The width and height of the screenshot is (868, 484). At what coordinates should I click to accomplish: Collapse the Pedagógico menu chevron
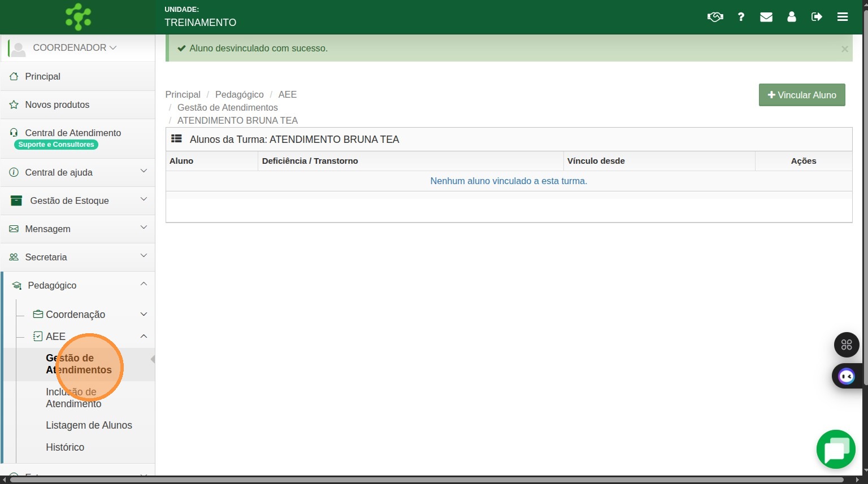[144, 284]
